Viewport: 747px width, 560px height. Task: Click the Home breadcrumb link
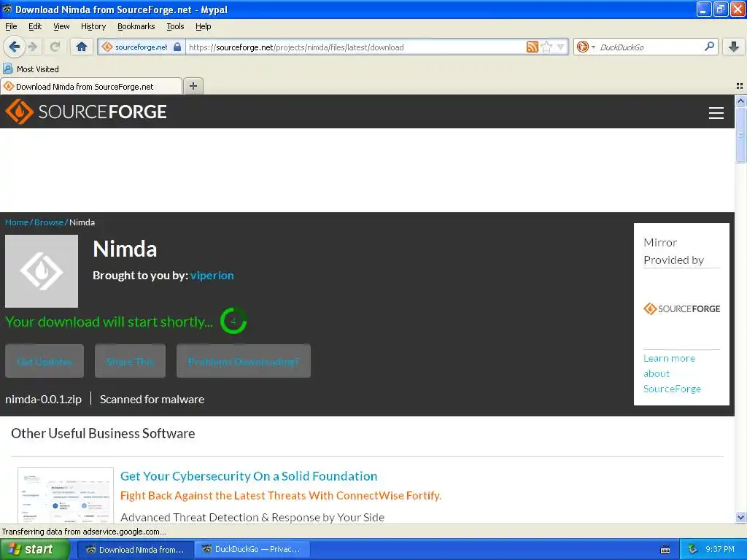(17, 222)
